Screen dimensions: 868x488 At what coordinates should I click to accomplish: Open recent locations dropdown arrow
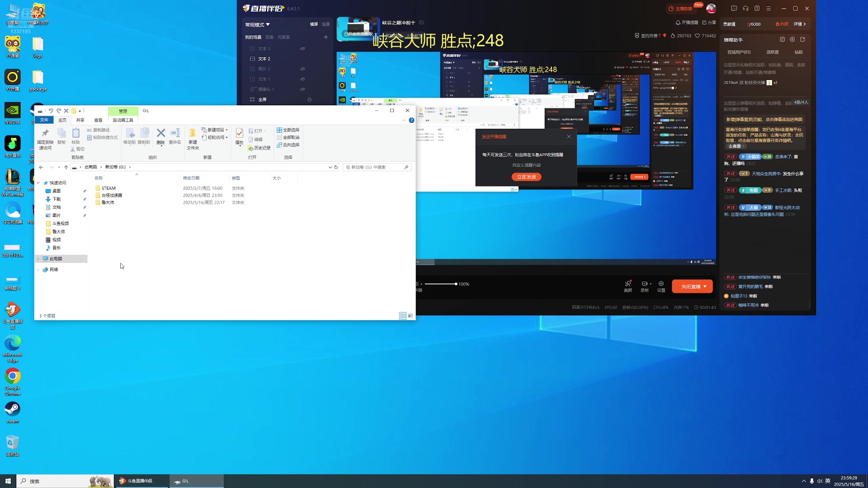pyautogui.click(x=59, y=167)
